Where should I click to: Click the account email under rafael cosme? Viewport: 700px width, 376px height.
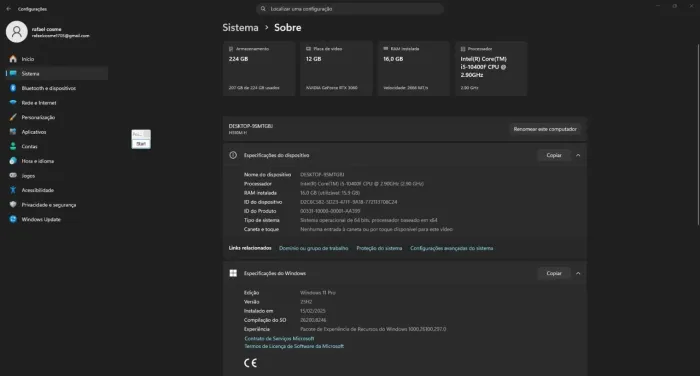pyautogui.click(x=60, y=36)
